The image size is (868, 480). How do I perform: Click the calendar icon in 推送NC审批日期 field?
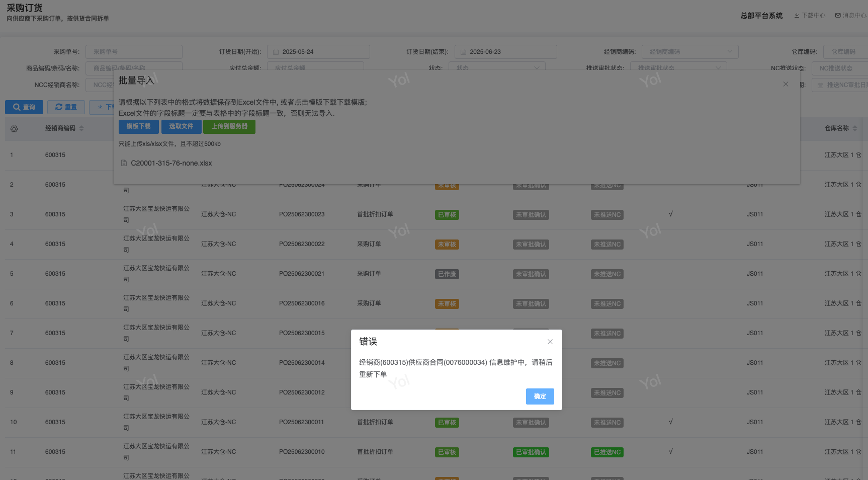(820, 86)
